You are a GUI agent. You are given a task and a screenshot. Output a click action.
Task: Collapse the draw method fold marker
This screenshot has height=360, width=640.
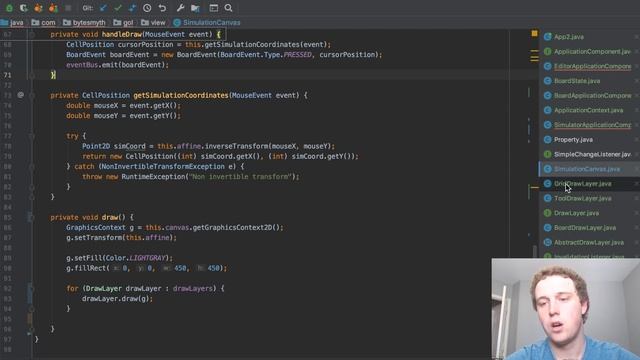pos(31,217)
